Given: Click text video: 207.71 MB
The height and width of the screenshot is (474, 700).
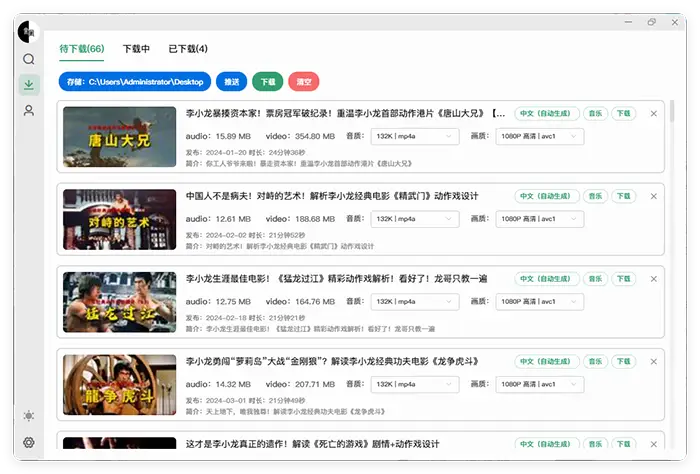Looking at the screenshot, I should click(x=300, y=384).
